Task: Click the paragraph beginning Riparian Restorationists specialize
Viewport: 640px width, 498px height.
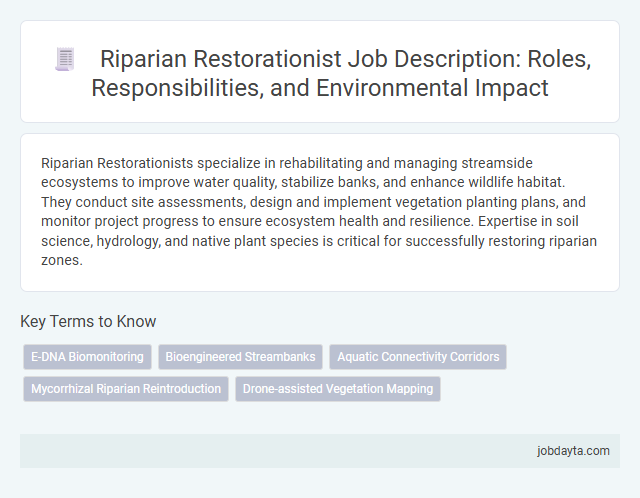Action: [x=319, y=211]
